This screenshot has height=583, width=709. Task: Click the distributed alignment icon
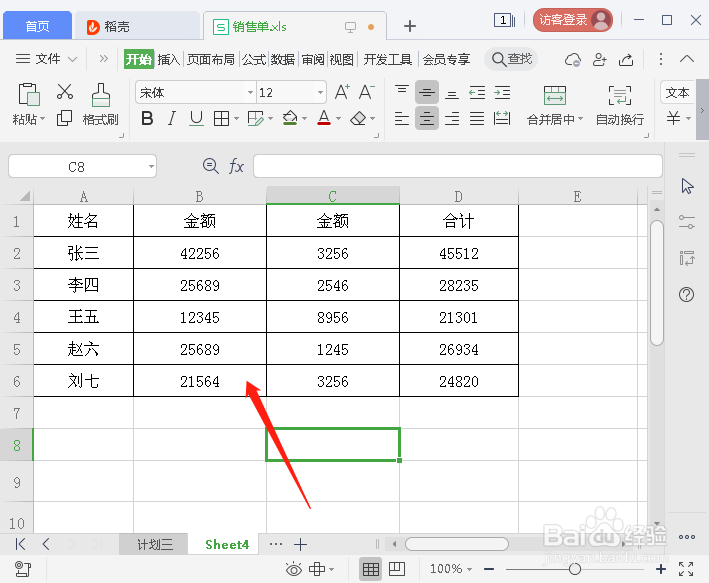[502, 118]
